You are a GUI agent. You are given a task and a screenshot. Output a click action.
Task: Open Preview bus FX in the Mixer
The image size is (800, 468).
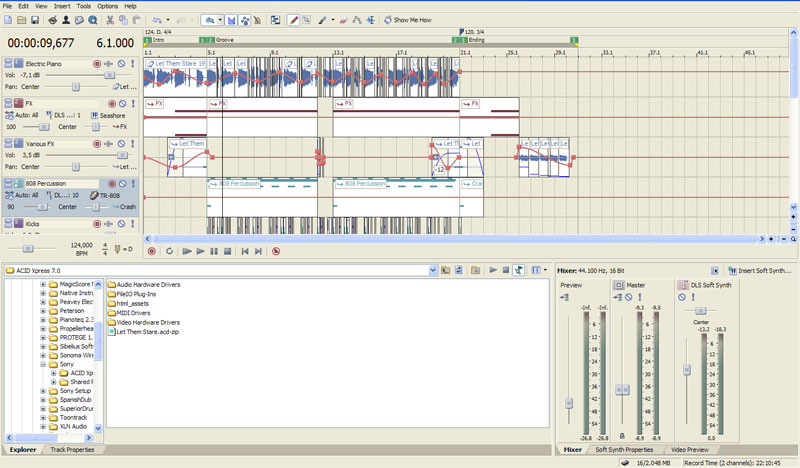point(565,297)
